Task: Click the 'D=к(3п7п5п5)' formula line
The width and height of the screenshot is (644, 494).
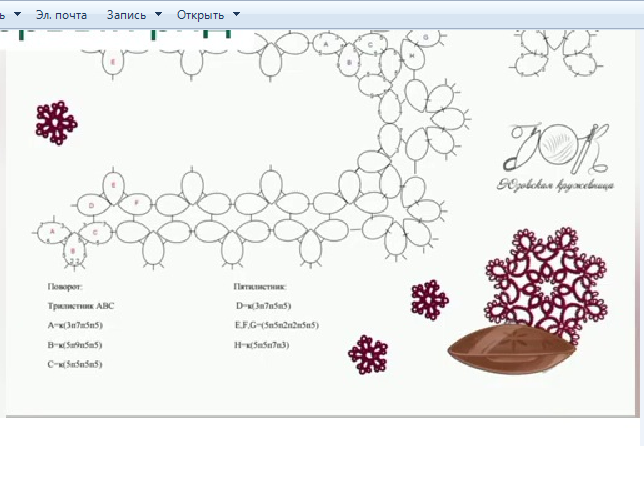Action: pyautogui.click(x=264, y=306)
